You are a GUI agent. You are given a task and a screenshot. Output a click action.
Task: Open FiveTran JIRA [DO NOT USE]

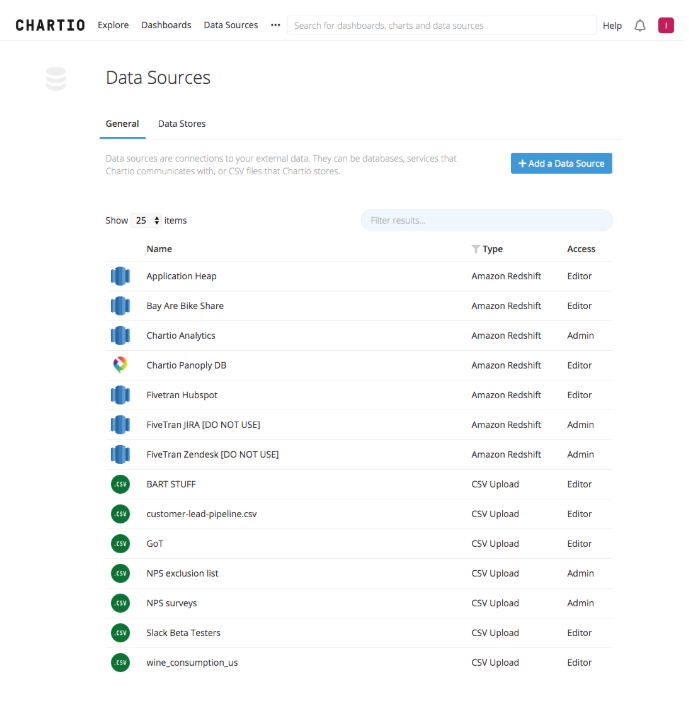point(203,425)
